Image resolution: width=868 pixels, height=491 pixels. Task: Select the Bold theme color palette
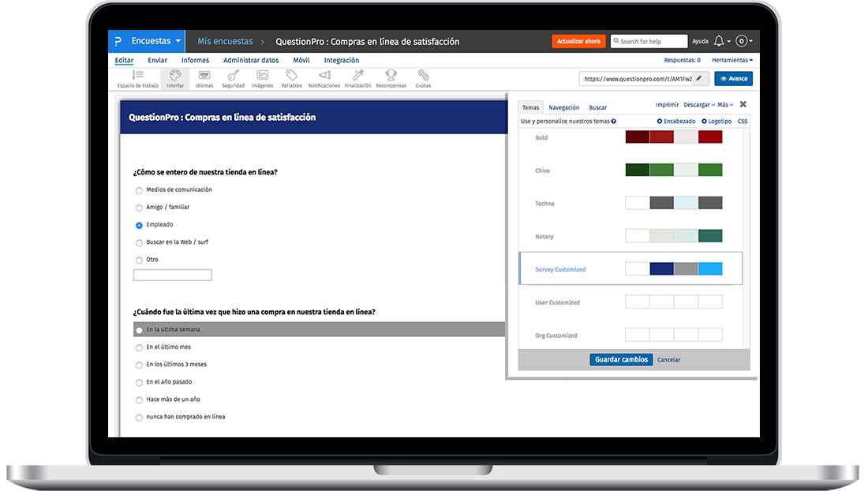coord(674,137)
